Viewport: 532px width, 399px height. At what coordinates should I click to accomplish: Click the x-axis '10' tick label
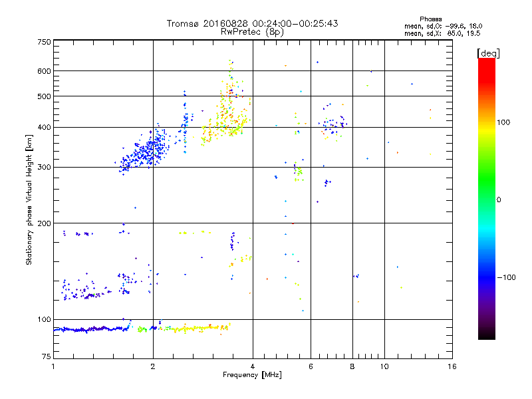[384, 366]
